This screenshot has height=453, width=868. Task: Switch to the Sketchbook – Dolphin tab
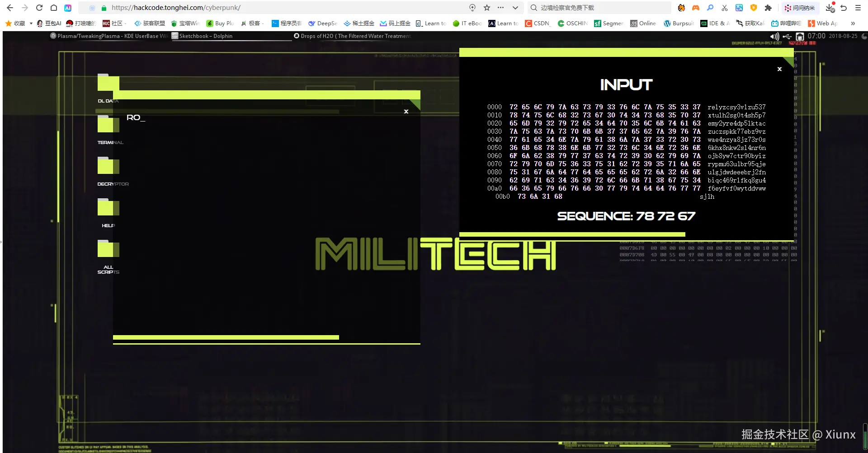point(206,36)
